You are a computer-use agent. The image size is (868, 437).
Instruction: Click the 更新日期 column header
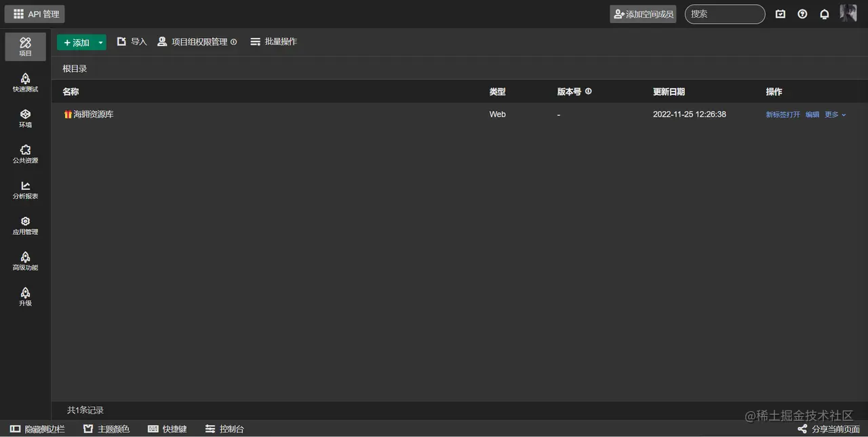669,92
